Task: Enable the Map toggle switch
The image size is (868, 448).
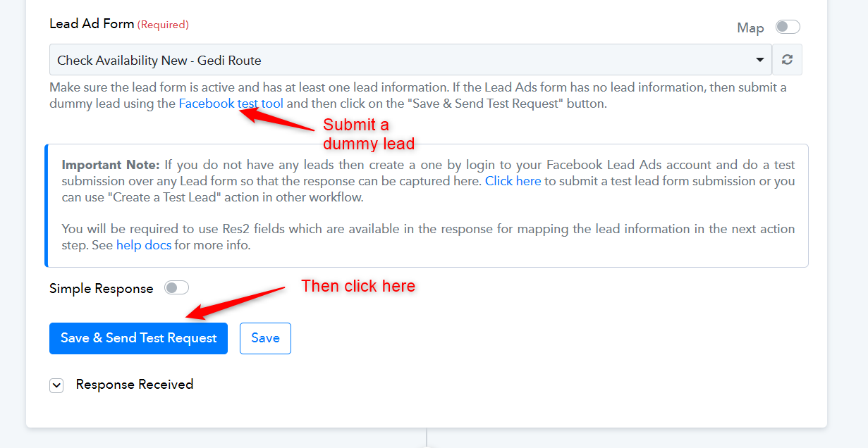Action: 788,27
